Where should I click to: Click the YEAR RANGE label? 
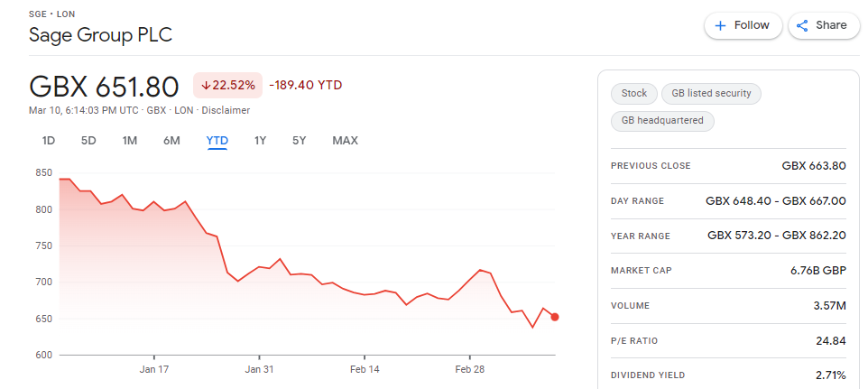click(x=640, y=236)
